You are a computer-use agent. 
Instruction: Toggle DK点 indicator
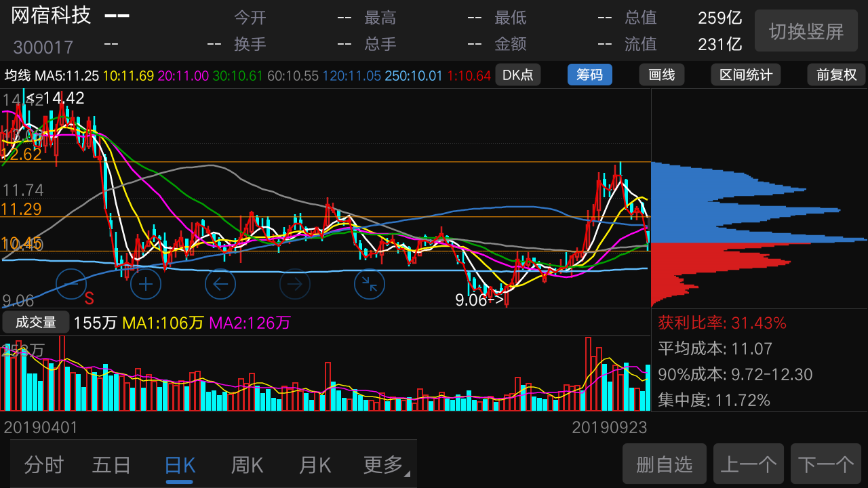(x=517, y=75)
